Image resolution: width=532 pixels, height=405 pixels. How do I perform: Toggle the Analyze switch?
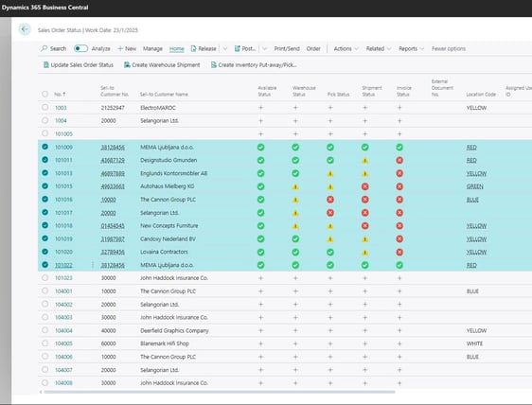pyautogui.click(x=80, y=48)
